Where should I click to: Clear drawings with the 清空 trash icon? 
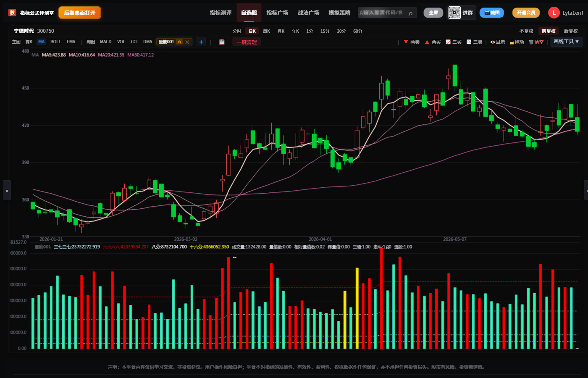(x=531, y=42)
